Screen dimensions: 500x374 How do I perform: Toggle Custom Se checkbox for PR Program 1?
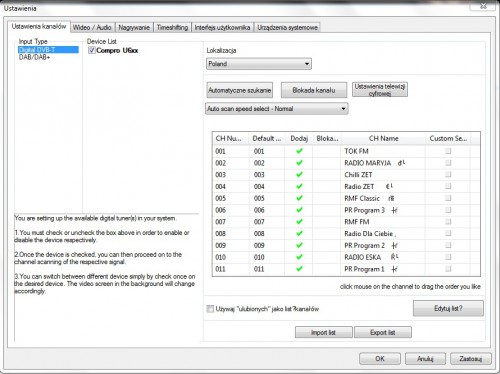click(448, 268)
